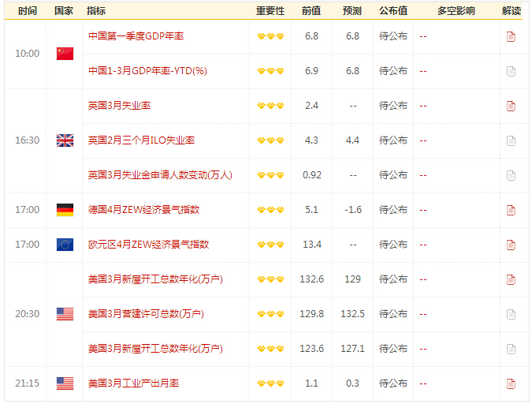The height and width of the screenshot is (404, 532).
Task: Click the 解读 column header
Action: click(512, 11)
